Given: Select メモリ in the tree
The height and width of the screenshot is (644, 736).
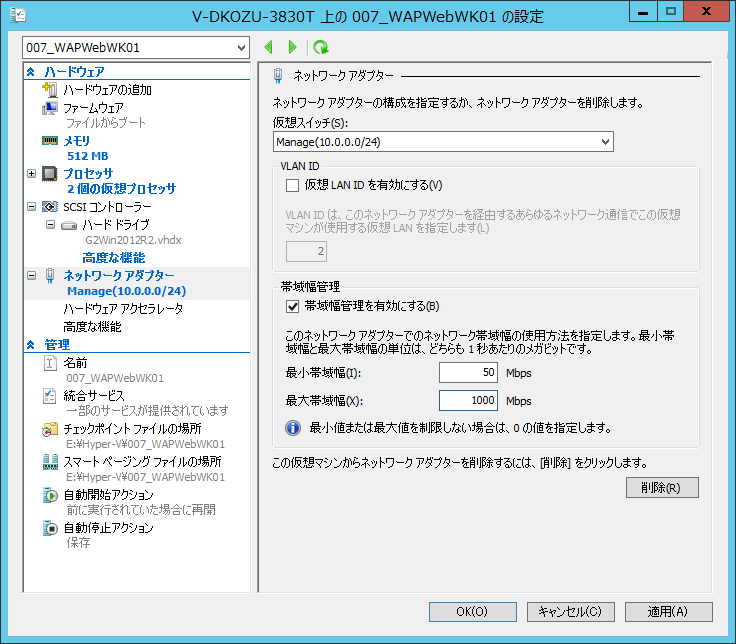Looking at the screenshot, I should [77, 141].
